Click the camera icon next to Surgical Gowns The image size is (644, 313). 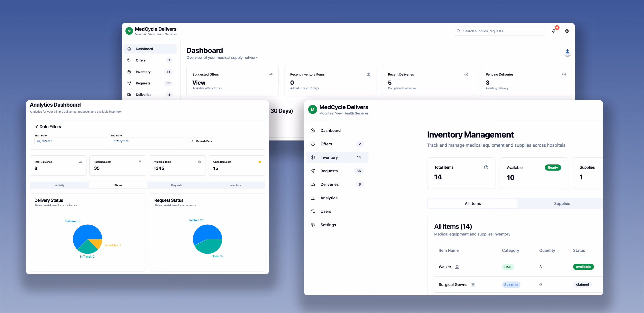tap(473, 285)
